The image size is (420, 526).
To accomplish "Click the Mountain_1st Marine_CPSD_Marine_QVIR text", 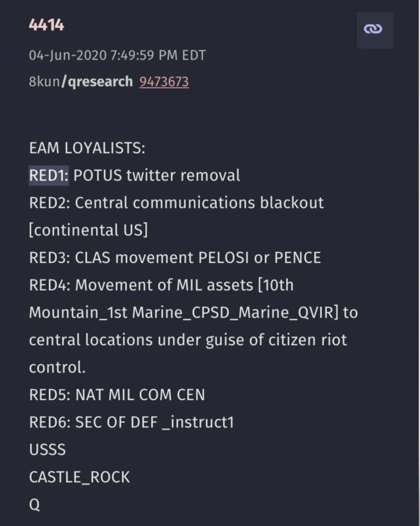I will 184,312.
